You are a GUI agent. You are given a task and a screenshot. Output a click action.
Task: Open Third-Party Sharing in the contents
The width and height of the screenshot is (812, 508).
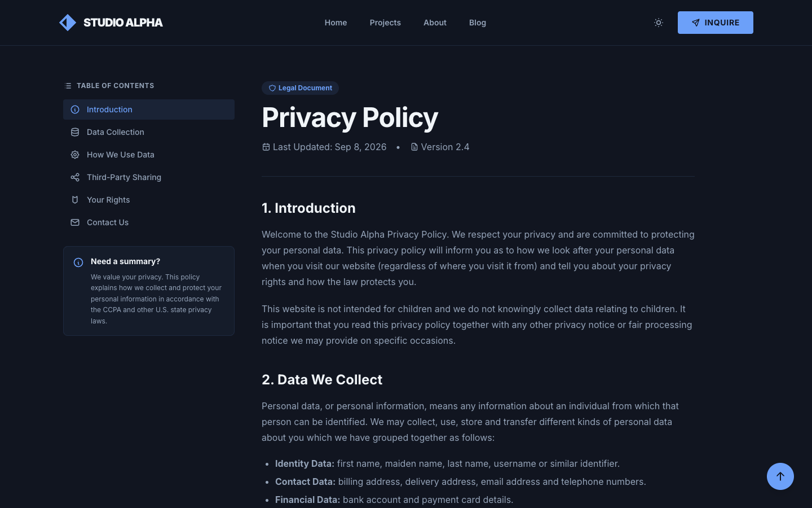149,177
